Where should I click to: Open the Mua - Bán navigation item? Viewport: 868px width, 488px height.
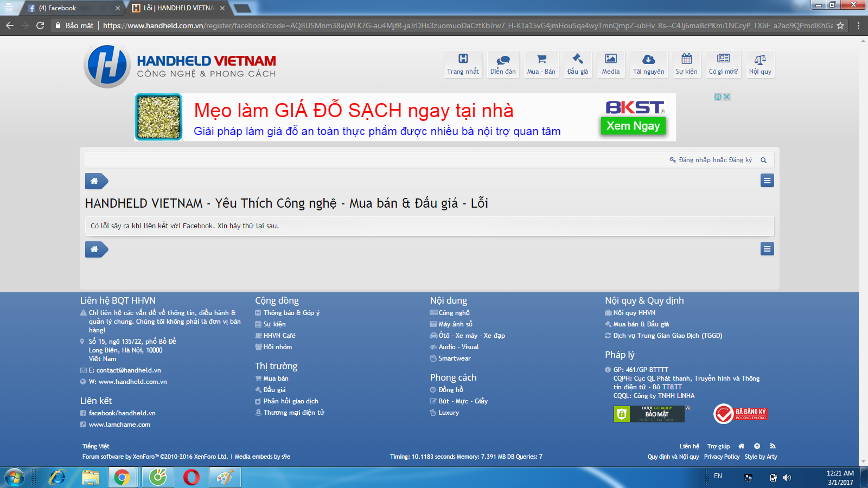[541, 64]
